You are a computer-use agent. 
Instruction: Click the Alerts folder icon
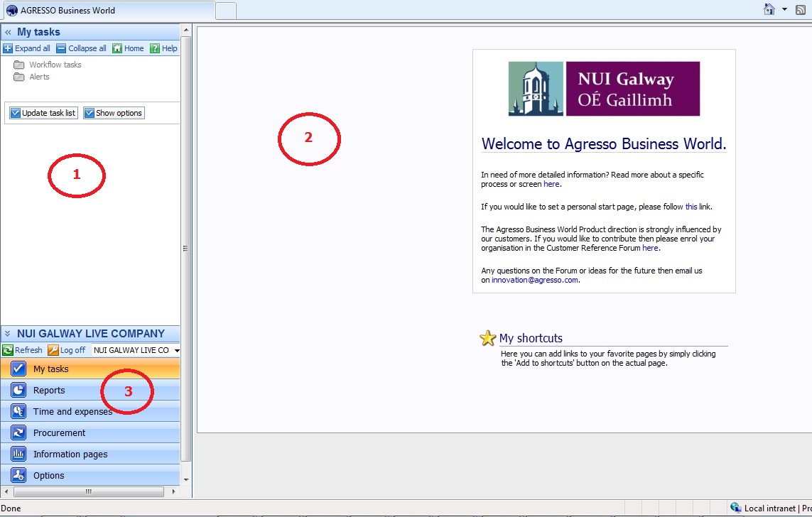pyautogui.click(x=18, y=77)
